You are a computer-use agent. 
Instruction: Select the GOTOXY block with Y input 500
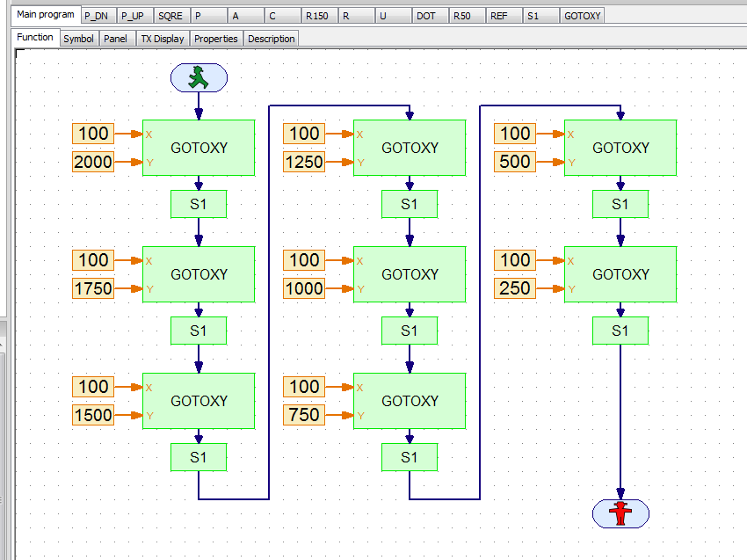coord(620,148)
